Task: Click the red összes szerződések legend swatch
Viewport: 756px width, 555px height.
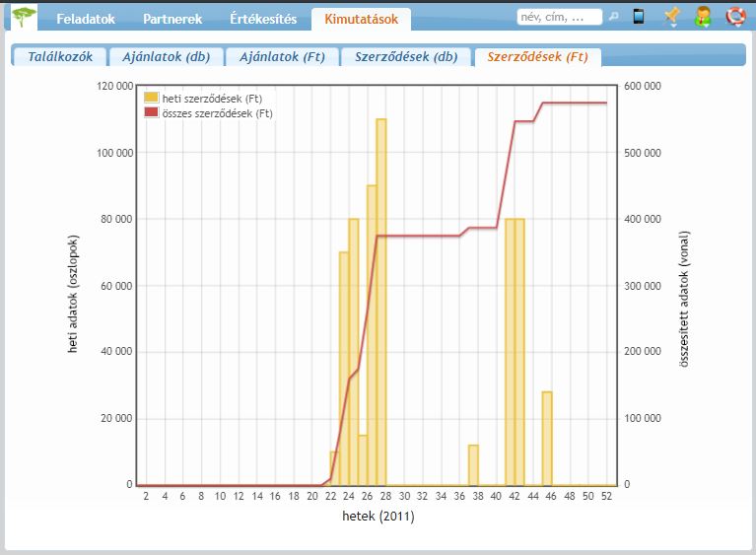Action: coord(151,113)
